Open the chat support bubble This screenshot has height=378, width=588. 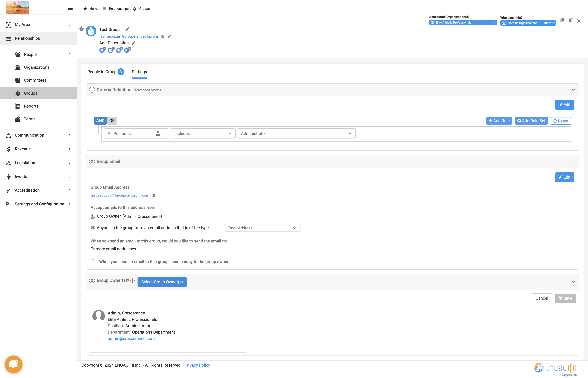pyautogui.click(x=13, y=364)
